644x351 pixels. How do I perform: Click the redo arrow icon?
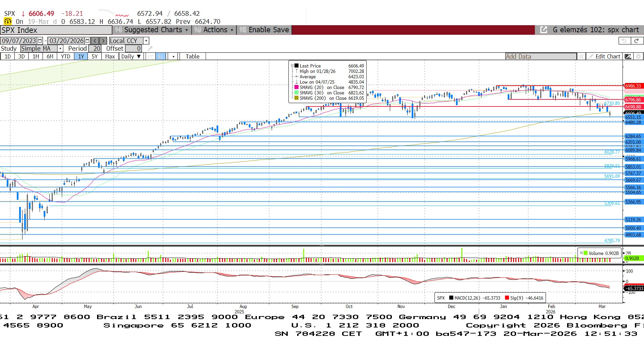click(636, 41)
